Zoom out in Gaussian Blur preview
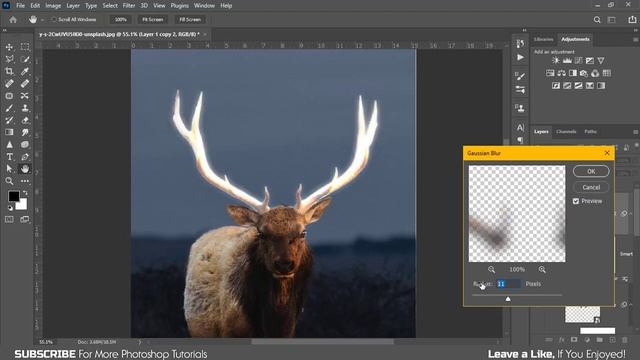Screen dimensions: 640x360 (x=491, y=269)
